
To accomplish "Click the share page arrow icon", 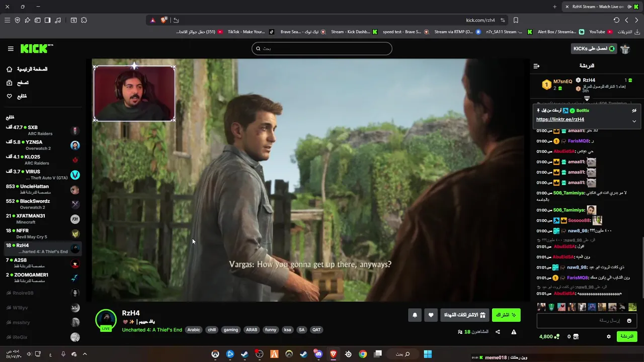I will coord(176,20).
